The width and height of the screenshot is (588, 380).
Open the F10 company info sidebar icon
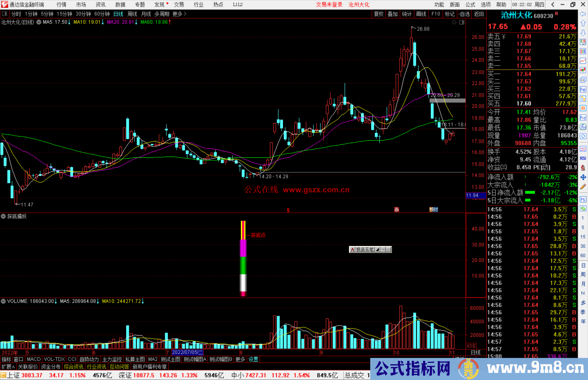[583, 90]
